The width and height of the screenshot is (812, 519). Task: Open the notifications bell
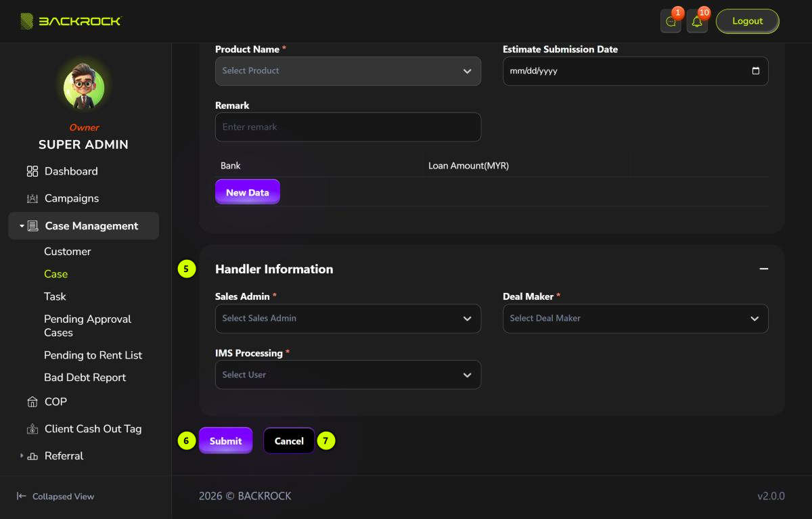pyautogui.click(x=697, y=22)
